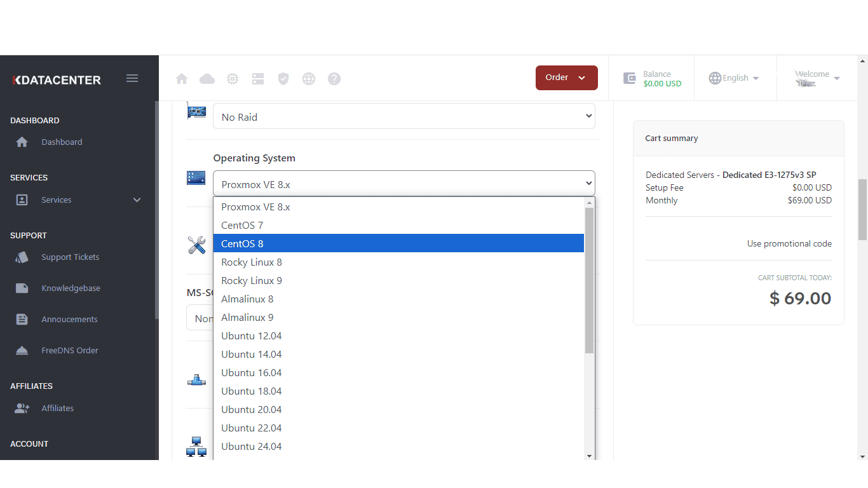Viewport: 868px width, 488px height.
Task: Open the No Raid dropdown
Action: (404, 116)
